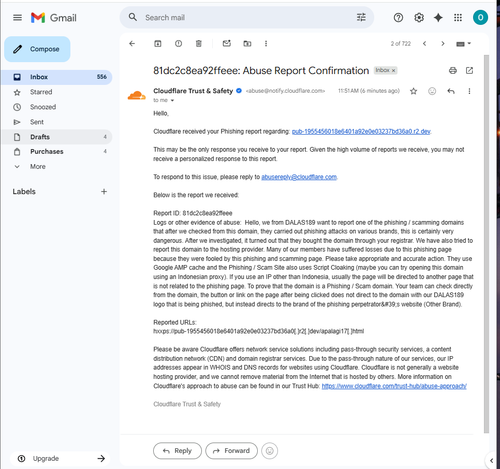This screenshot has height=469, width=500.
Task: Click the Forward button
Action: tap(231, 451)
